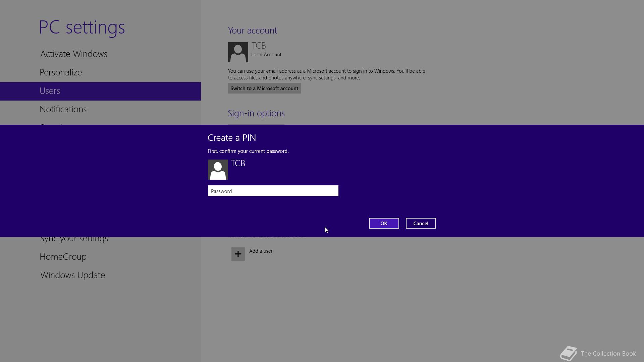644x362 pixels.
Task: Click the Your account heading
Action: click(253, 31)
